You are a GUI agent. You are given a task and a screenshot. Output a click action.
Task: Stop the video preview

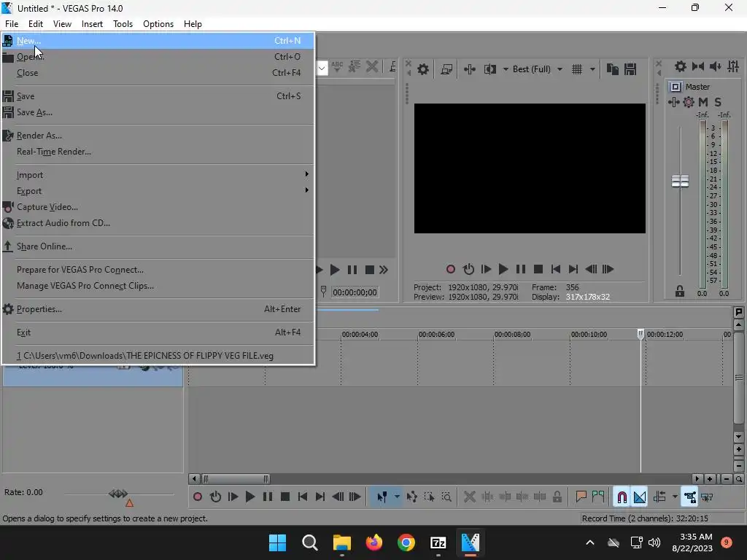(x=538, y=270)
